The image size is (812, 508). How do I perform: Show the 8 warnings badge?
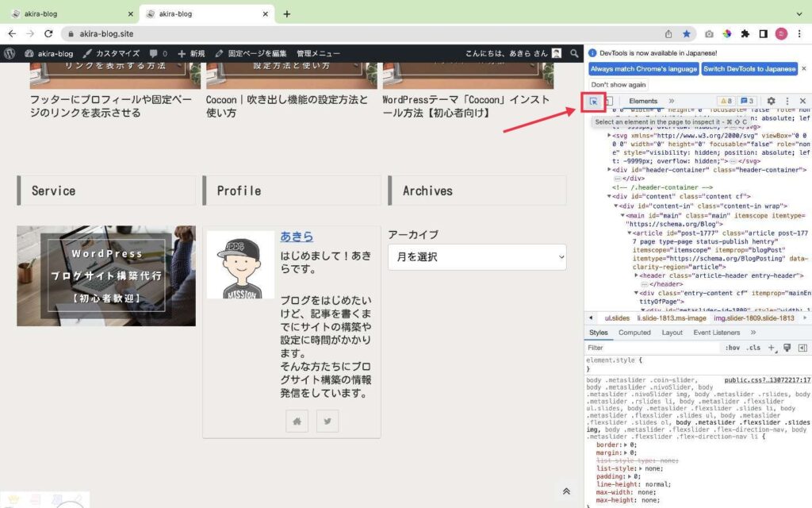point(726,101)
